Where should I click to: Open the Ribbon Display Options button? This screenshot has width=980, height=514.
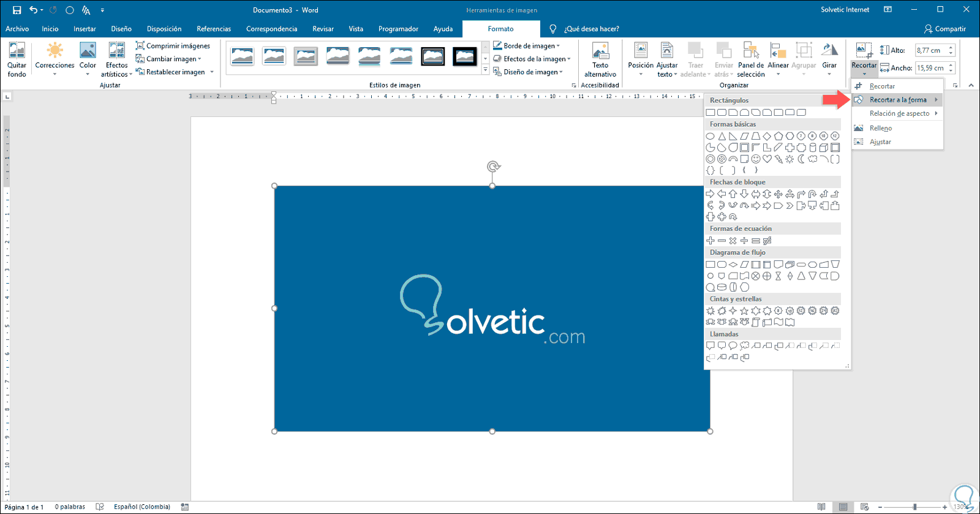click(888, 10)
